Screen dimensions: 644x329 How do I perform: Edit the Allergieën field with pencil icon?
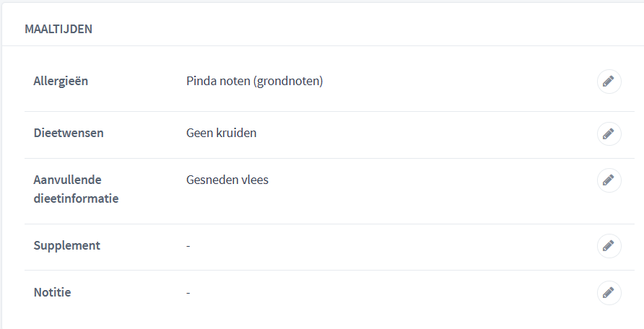pos(609,82)
